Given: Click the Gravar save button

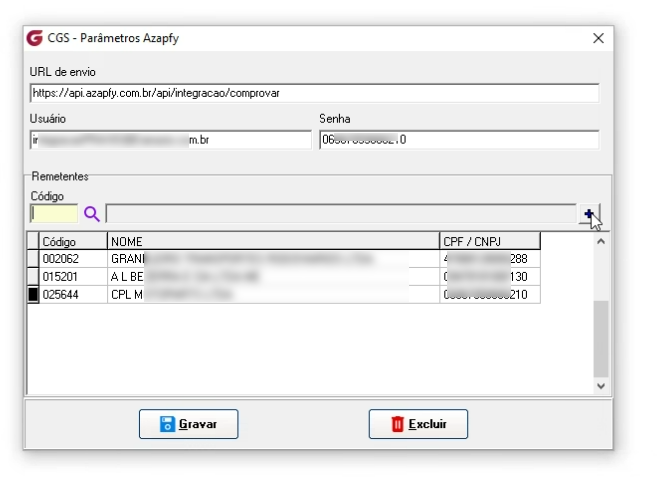Looking at the screenshot, I should click(x=188, y=424).
